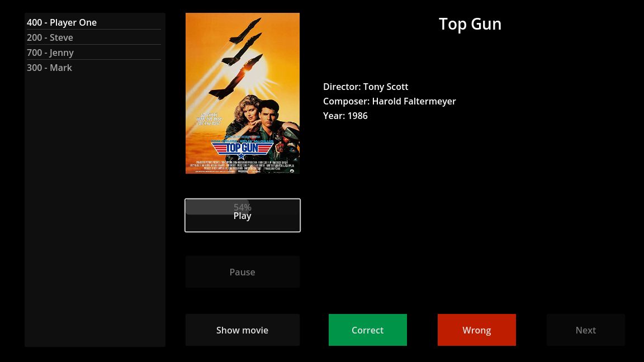Mark the answer as Wrong
This screenshot has width=644, height=362.
[x=476, y=330]
